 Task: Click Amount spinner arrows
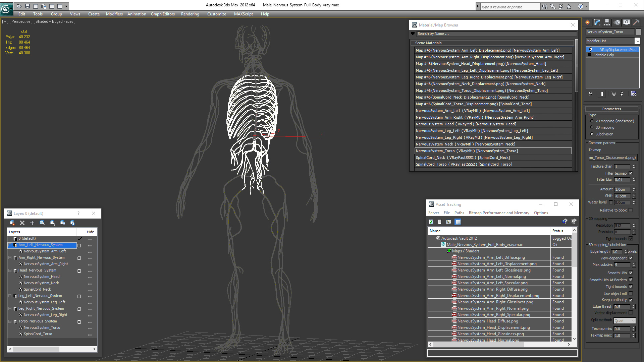634,189
